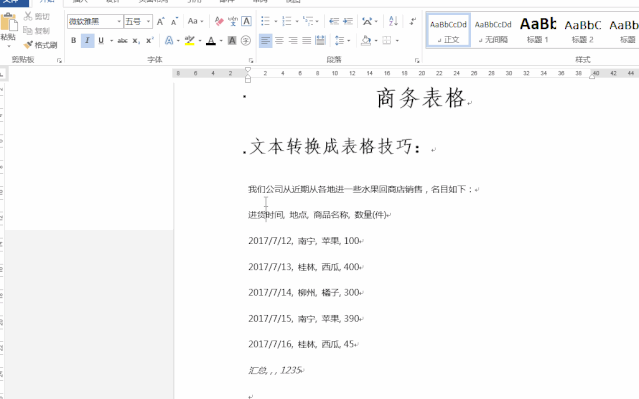Open paste options dropdown arrow
Screen dimensions: 639x399
click(9, 46)
